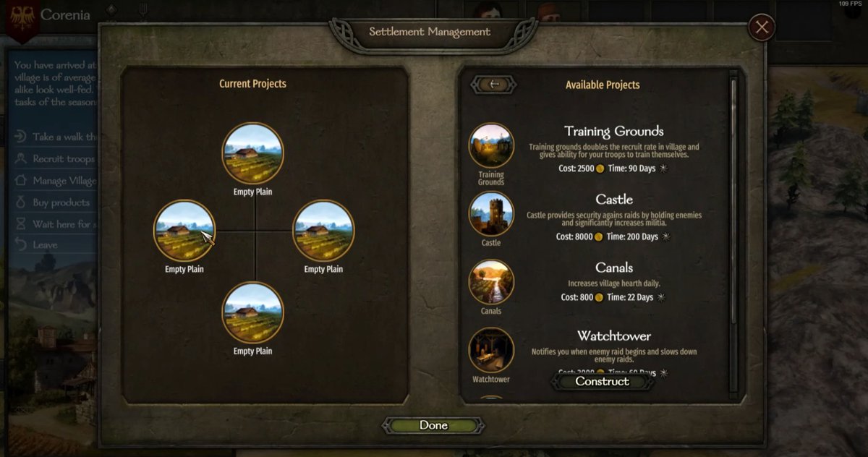Choose the Watchtower project icon
The height and width of the screenshot is (457, 868).
491,350
